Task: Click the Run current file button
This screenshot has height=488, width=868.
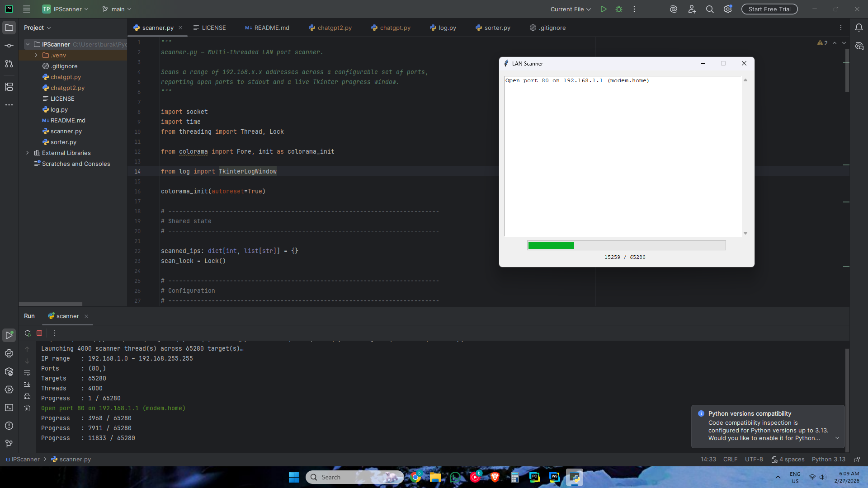Action: tap(604, 9)
